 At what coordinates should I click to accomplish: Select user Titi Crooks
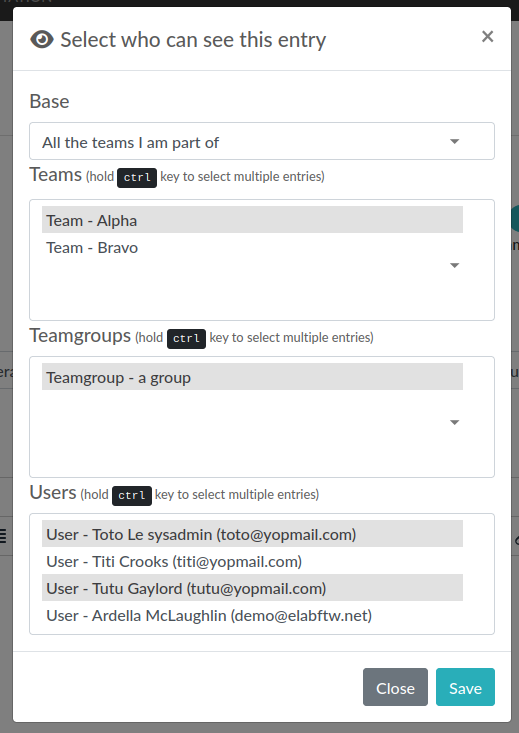tap(252, 561)
